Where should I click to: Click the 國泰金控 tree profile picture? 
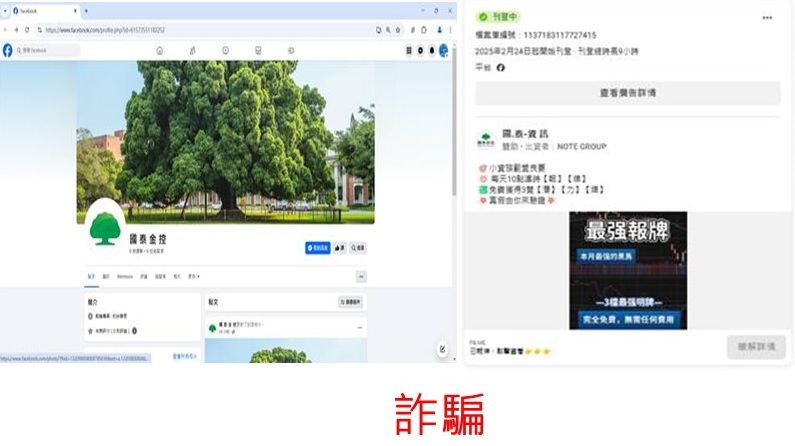(x=105, y=228)
